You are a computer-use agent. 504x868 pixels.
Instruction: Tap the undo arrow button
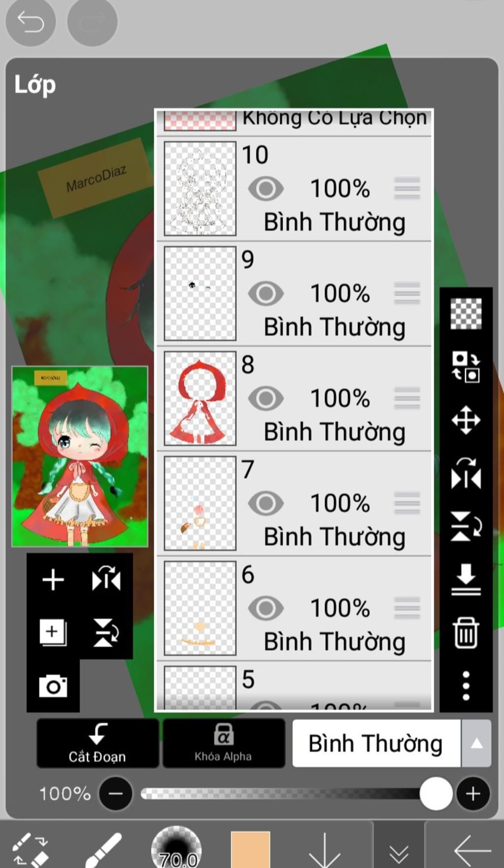pyautogui.click(x=31, y=22)
